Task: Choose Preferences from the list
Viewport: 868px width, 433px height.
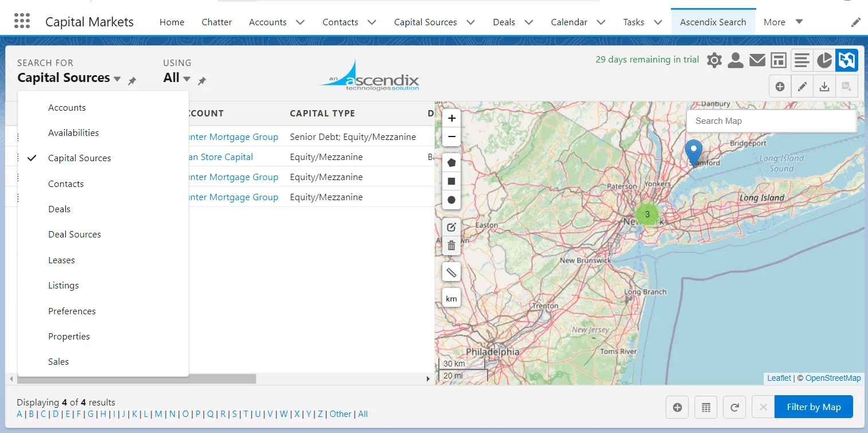Action: (x=103, y=311)
